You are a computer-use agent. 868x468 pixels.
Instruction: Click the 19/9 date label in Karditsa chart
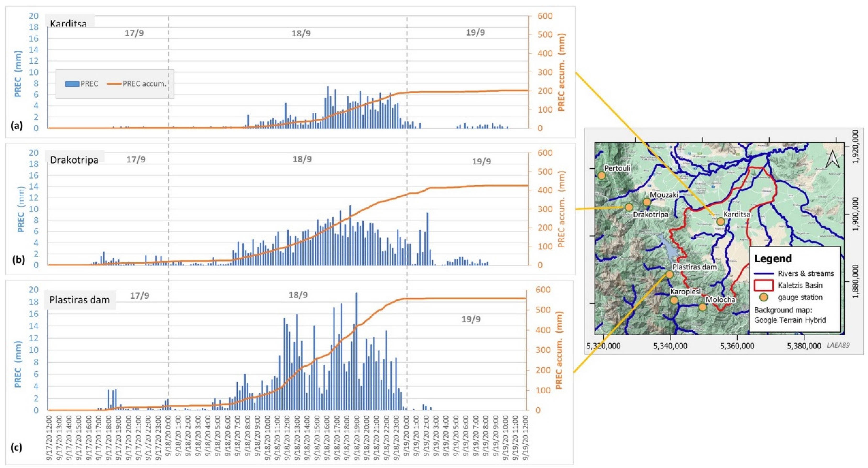point(475,32)
